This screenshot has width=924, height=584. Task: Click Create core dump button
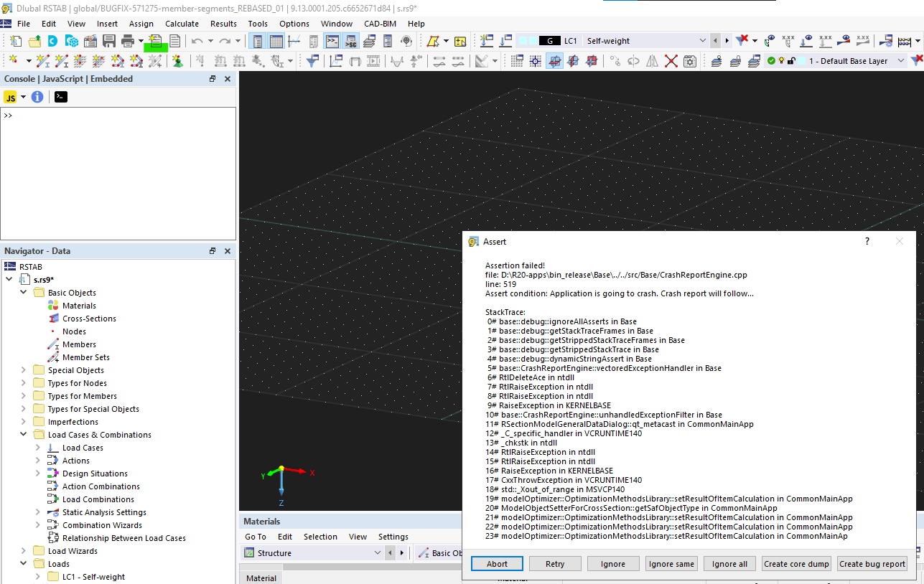[797, 564]
